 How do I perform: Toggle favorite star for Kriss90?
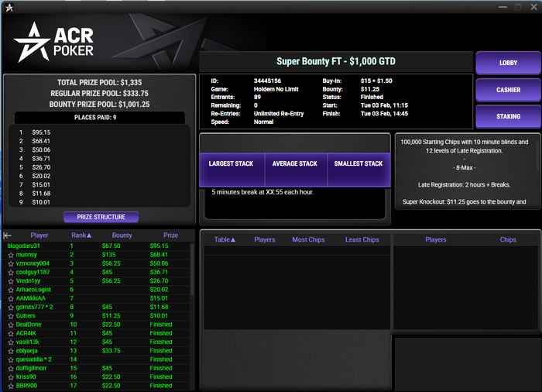pyautogui.click(x=11, y=377)
